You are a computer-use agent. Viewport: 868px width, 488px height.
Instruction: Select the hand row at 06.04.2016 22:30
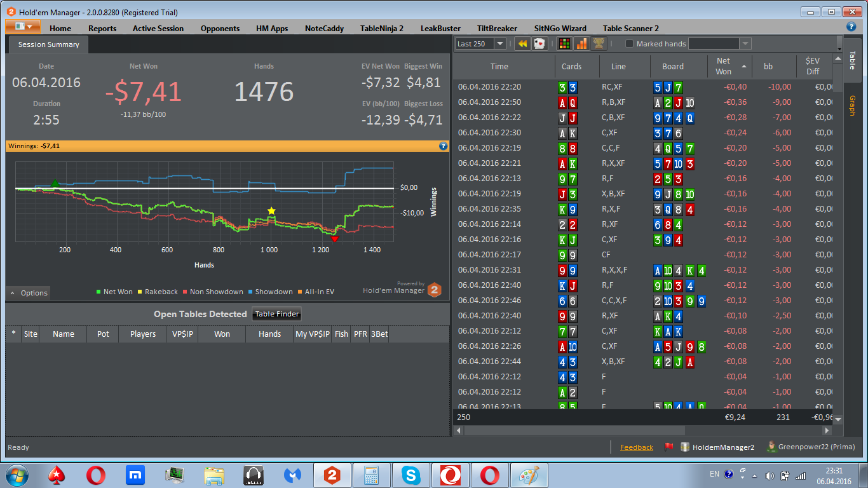643,133
